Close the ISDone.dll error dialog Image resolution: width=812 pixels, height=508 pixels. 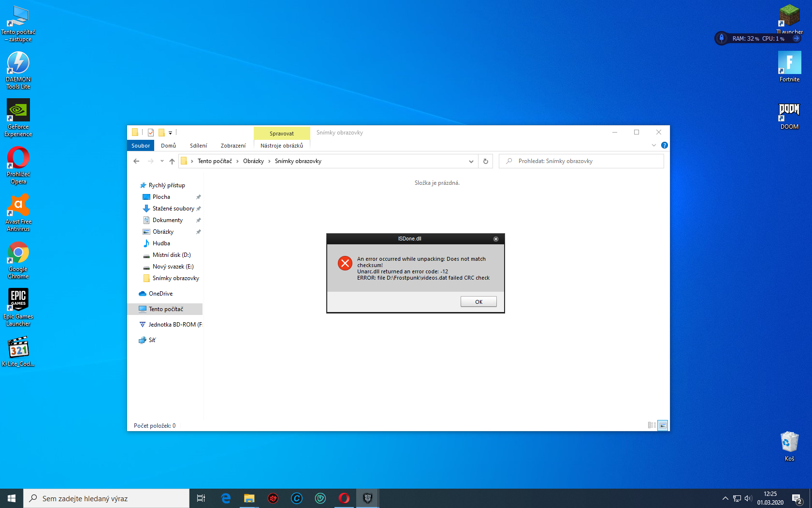(495, 239)
